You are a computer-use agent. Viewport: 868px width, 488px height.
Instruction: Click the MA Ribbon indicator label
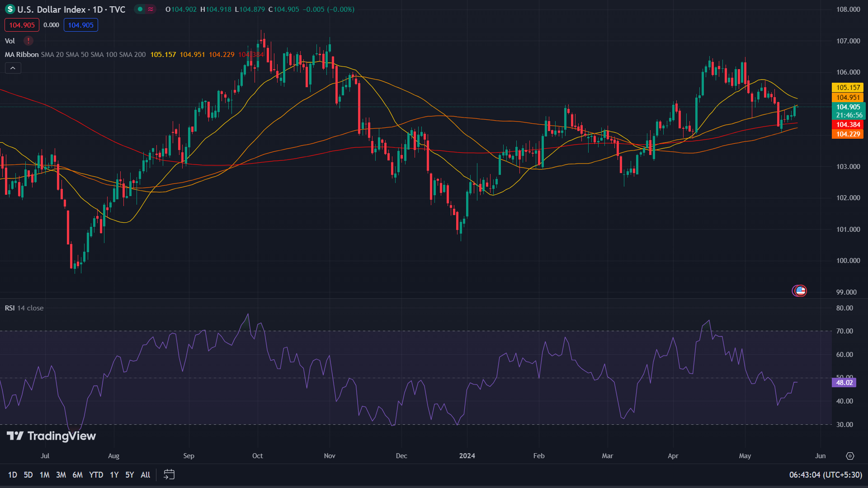click(22, 55)
